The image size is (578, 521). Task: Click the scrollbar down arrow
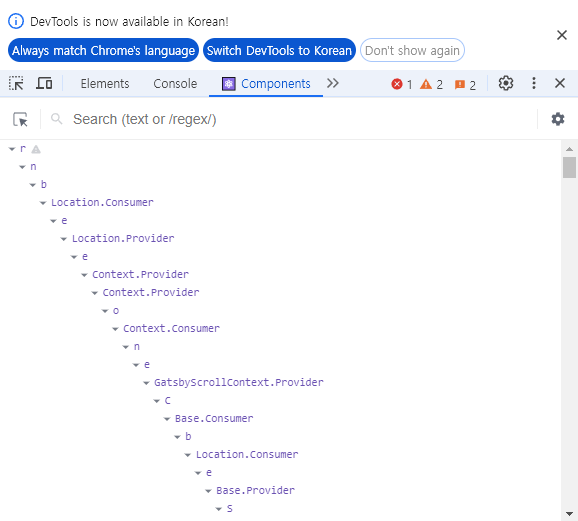pyautogui.click(x=569, y=514)
